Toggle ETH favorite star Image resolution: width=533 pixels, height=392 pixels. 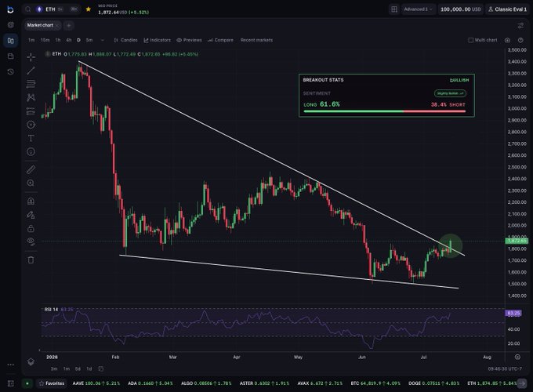89,9
